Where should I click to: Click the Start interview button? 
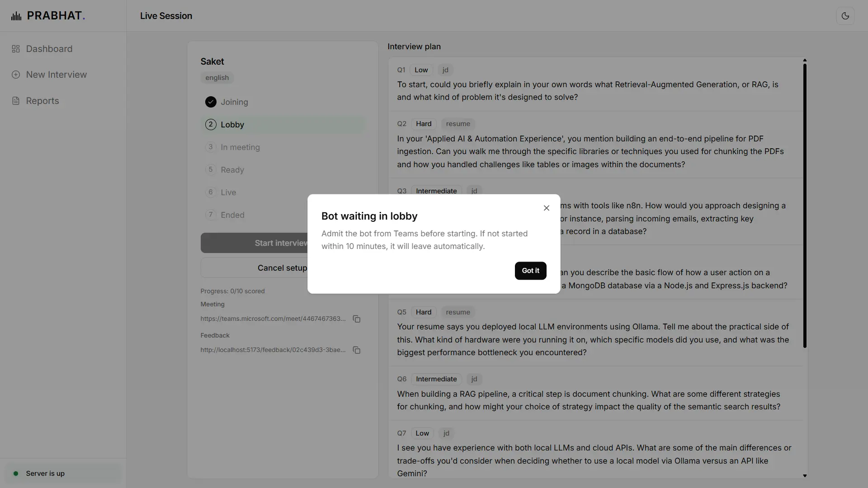(254, 243)
